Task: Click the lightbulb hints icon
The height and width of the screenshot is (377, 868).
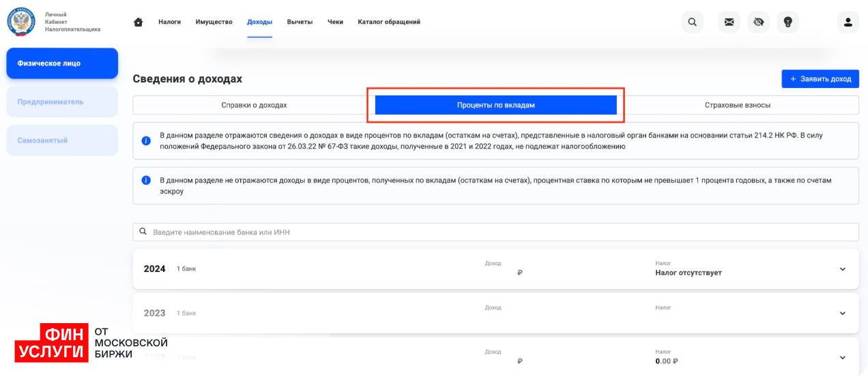Action: click(x=787, y=22)
